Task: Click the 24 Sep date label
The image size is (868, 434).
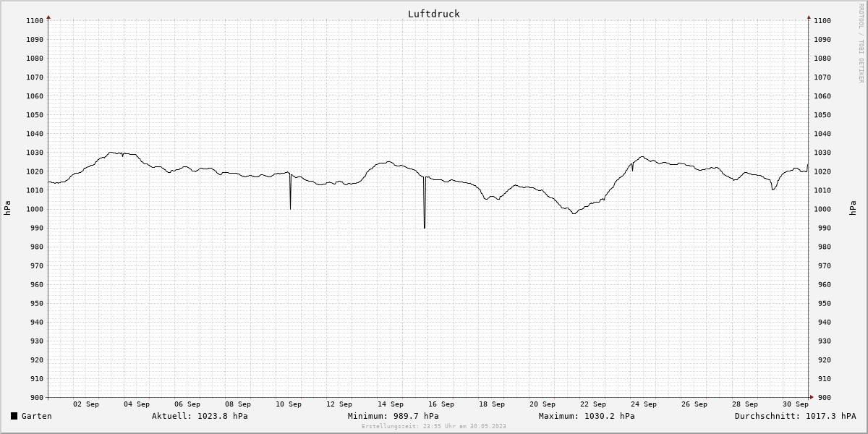Action: click(x=644, y=404)
